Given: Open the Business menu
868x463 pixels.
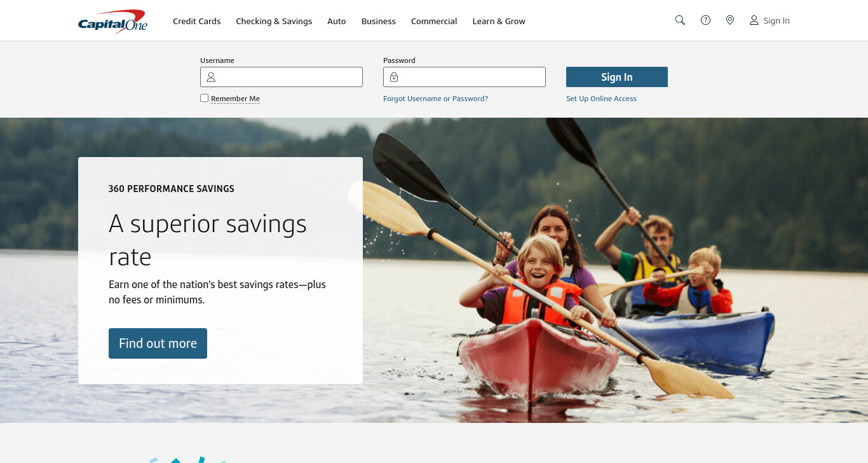Looking at the screenshot, I should tap(379, 21).
